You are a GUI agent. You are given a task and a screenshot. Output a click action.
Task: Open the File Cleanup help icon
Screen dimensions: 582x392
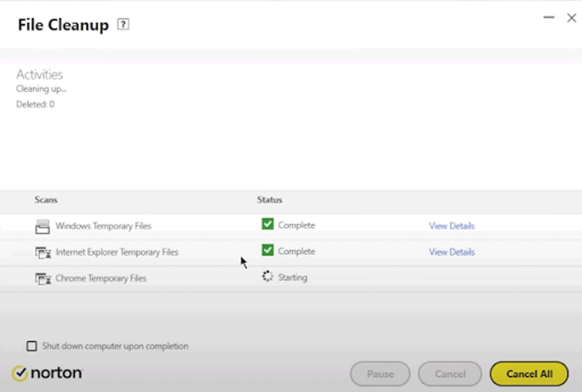pos(123,24)
